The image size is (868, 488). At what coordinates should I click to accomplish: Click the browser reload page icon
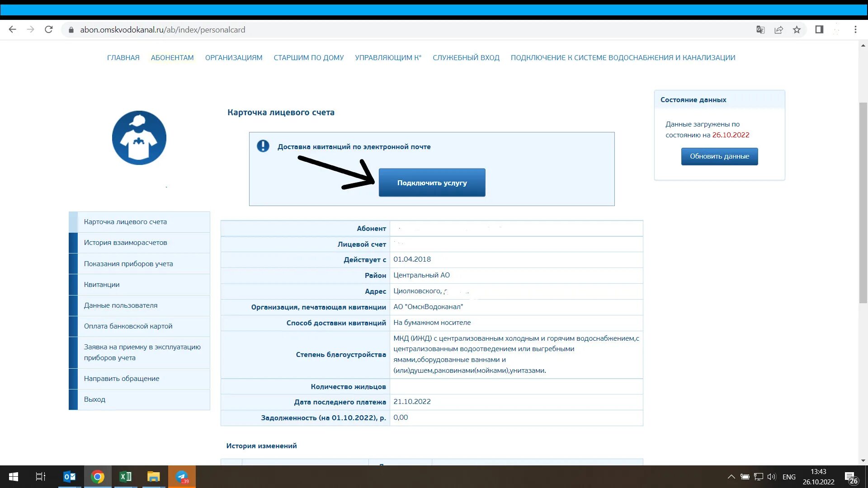click(49, 30)
